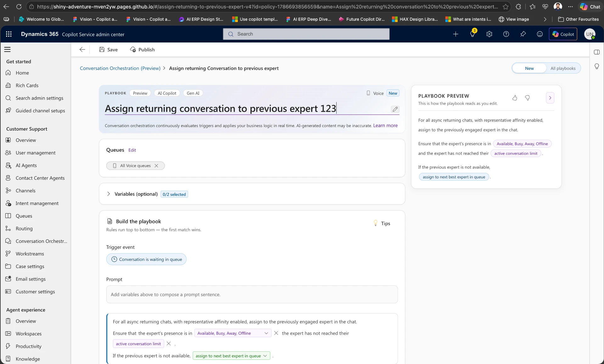Viewport: 604px width, 364px height.
Task: Select the Conversation is waiting in queue trigger
Action: click(x=146, y=259)
